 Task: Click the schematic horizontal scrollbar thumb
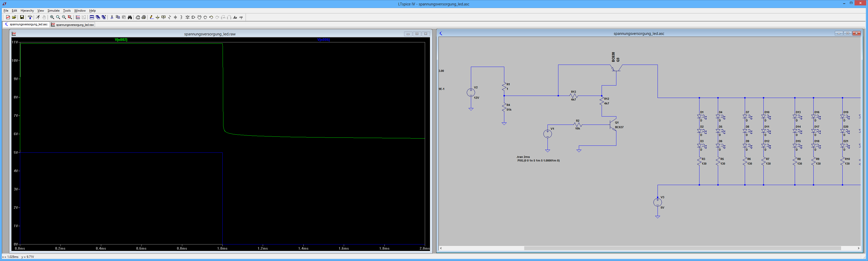[682, 248]
